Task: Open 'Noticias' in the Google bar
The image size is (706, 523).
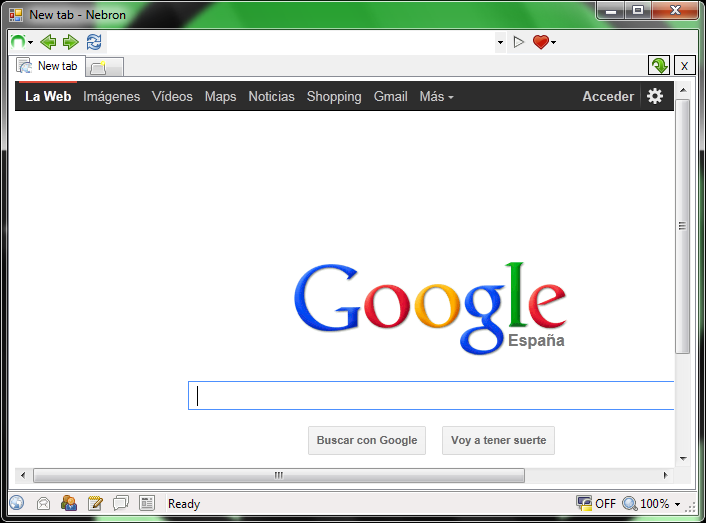Action: point(272,96)
